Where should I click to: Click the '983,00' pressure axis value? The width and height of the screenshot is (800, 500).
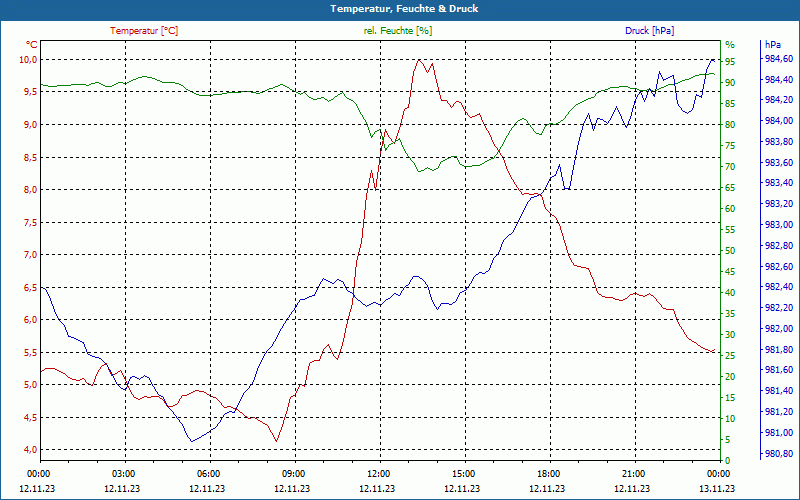(x=779, y=224)
